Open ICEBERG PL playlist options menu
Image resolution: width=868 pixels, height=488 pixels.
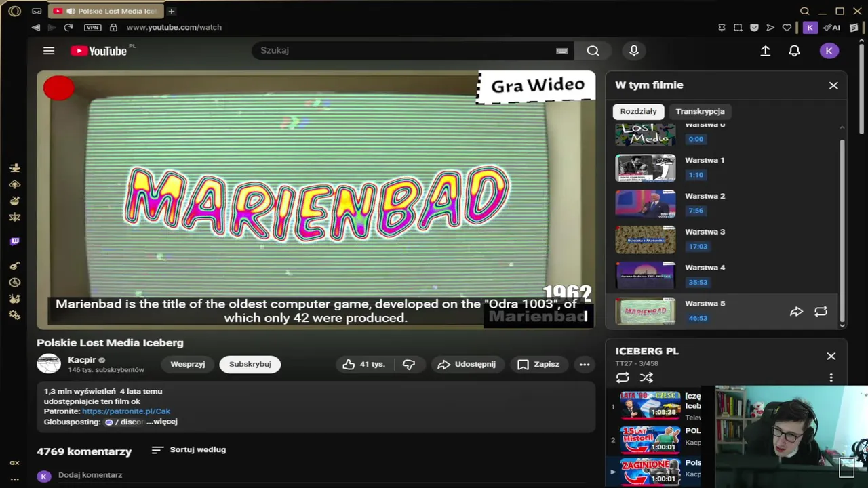(x=831, y=378)
